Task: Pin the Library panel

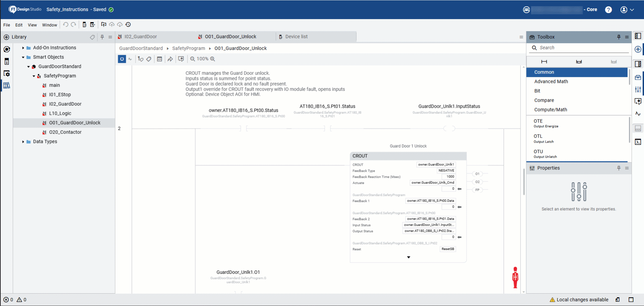Action: 102,37
